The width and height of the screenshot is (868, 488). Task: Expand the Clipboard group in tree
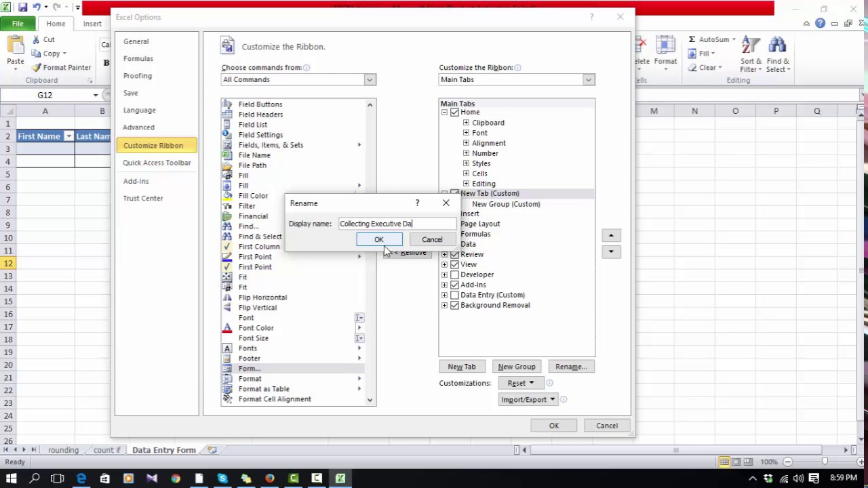click(x=466, y=123)
